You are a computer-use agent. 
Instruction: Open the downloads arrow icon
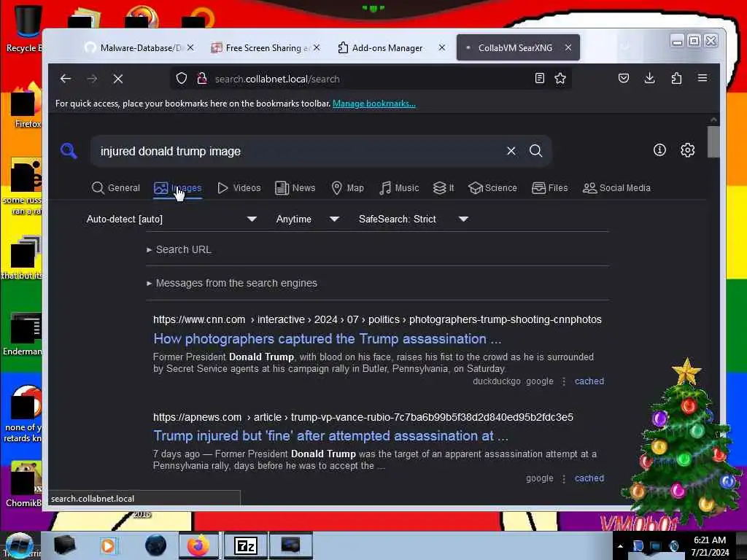pos(650,78)
